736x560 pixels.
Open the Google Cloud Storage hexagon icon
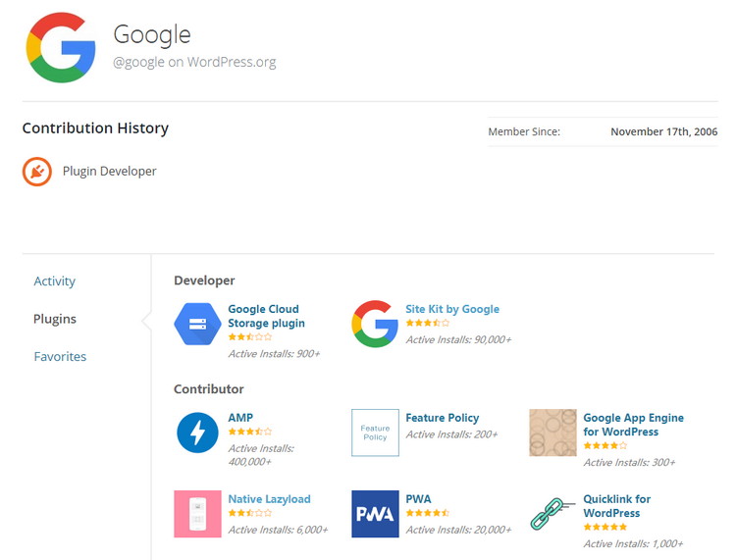[x=197, y=324]
